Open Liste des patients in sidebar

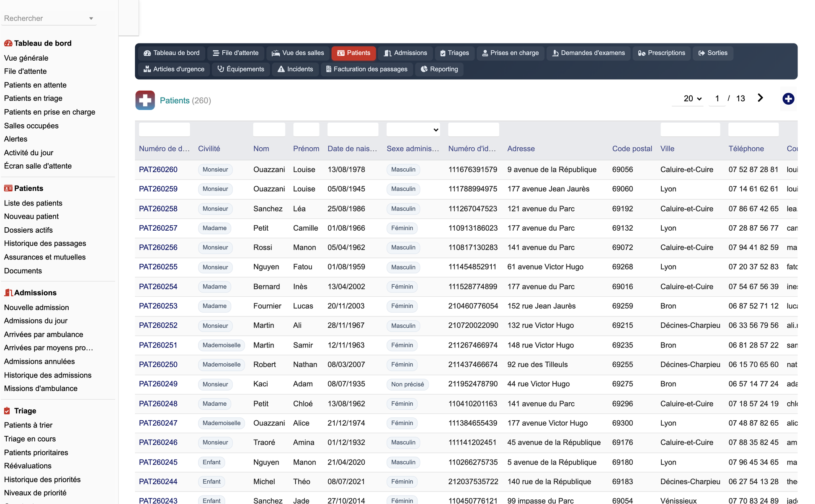(x=33, y=203)
